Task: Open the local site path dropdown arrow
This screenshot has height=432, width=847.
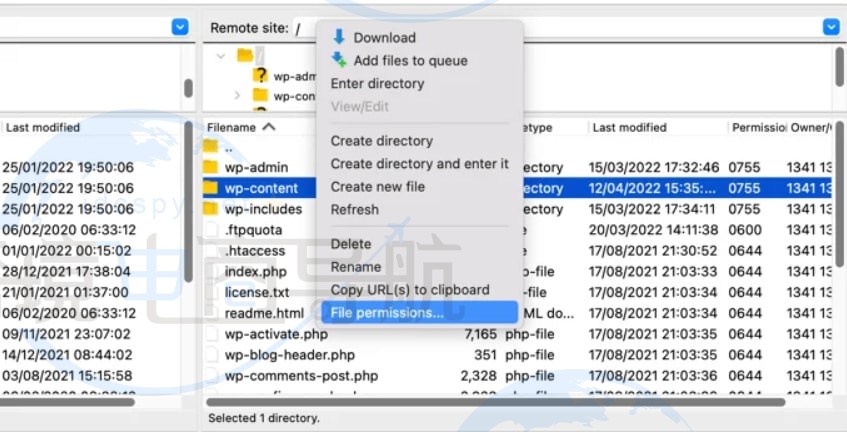Action: pos(180,28)
